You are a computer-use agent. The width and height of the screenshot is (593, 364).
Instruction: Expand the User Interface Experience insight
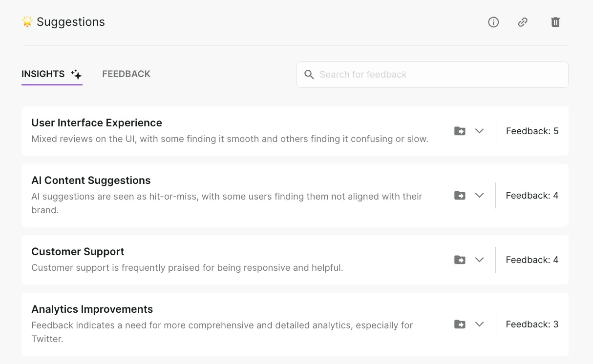(479, 131)
